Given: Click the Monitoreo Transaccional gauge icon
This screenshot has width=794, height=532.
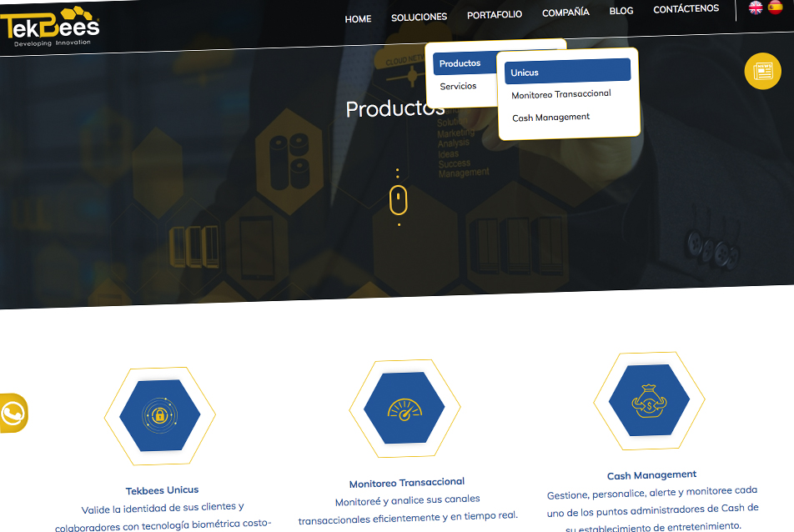Looking at the screenshot, I should coord(405,409).
